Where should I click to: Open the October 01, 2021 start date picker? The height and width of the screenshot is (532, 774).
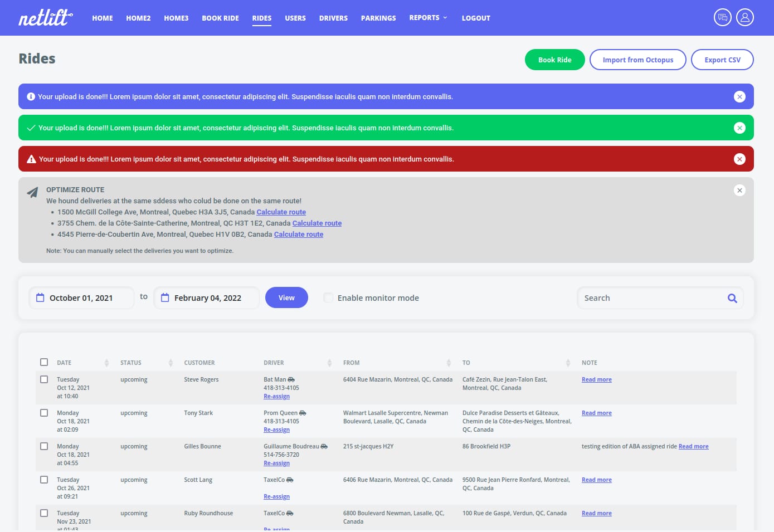pyautogui.click(x=81, y=297)
